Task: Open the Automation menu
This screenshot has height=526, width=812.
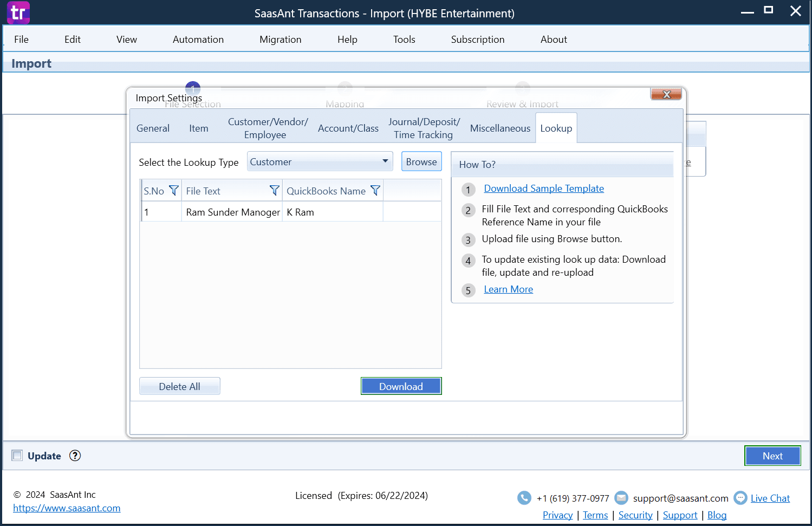Action: [x=198, y=40]
